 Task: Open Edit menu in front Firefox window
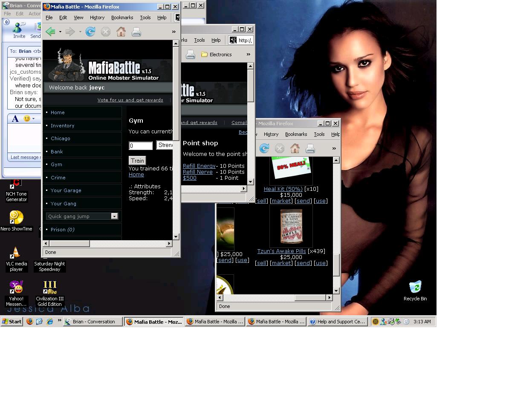pyautogui.click(x=63, y=17)
